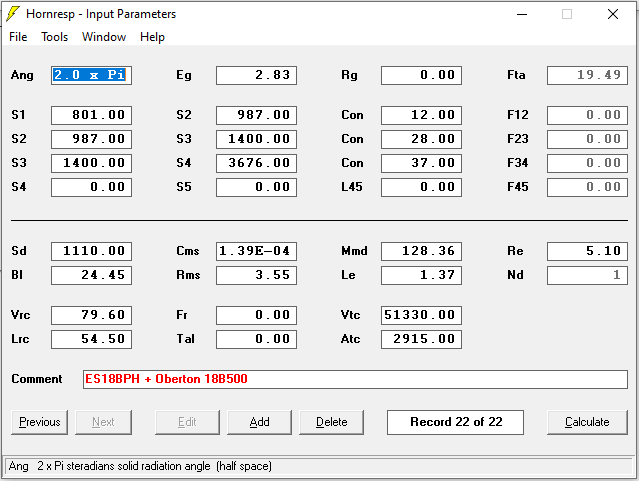This screenshot has height=481, width=639.
Task: Click the L45 label
Action: [x=352, y=188]
